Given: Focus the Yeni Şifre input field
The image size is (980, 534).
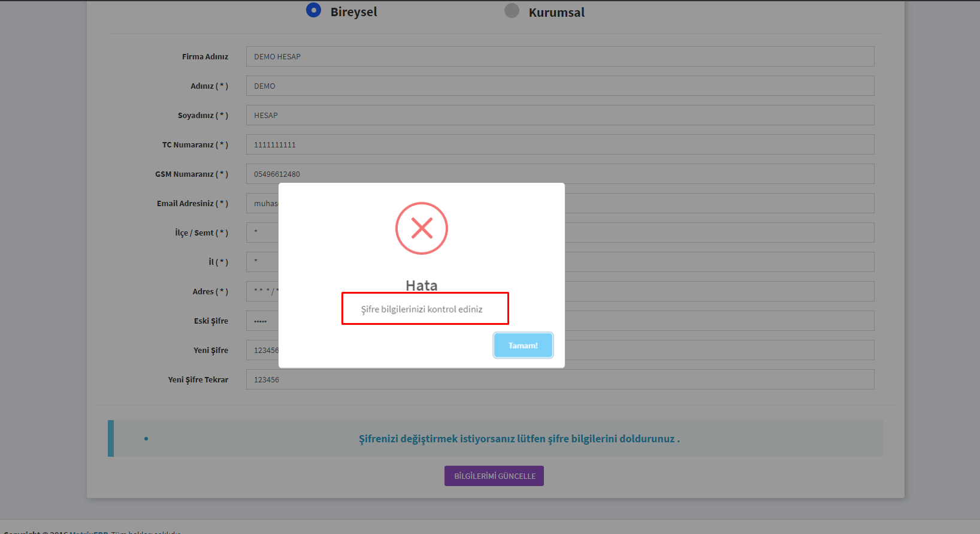Looking at the screenshot, I should [x=719, y=350].
